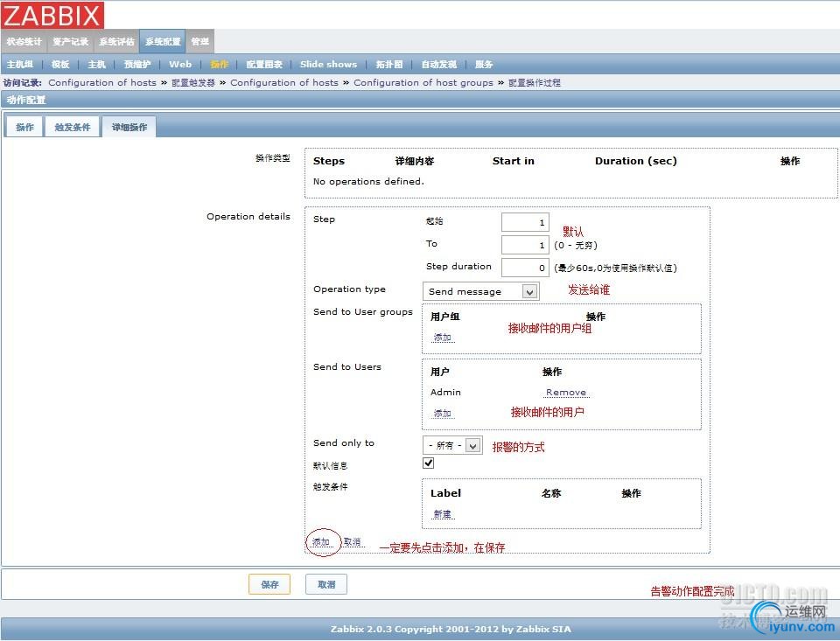Go to 模板 submenu
This screenshot has width=840, height=641.
coord(60,64)
